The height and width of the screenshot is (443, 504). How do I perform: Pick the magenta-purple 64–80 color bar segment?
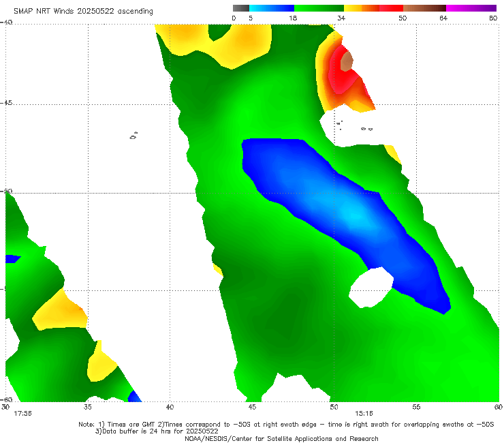click(471, 8)
